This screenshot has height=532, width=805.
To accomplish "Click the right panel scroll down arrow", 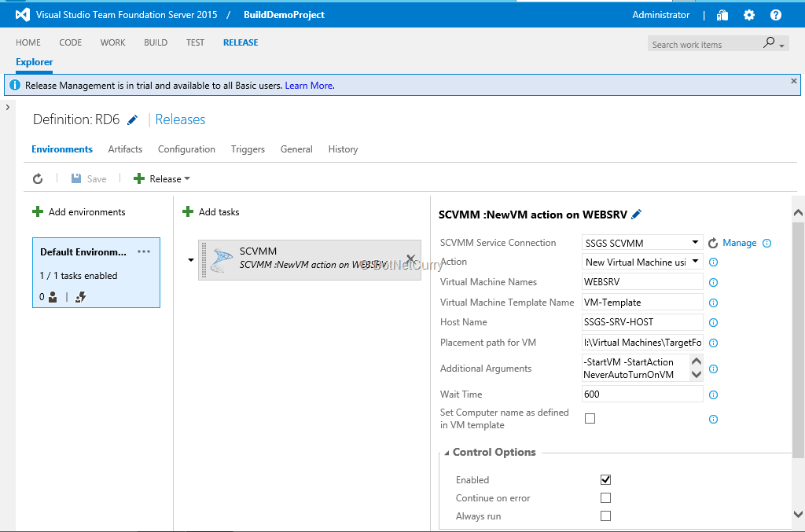I will (x=799, y=514).
